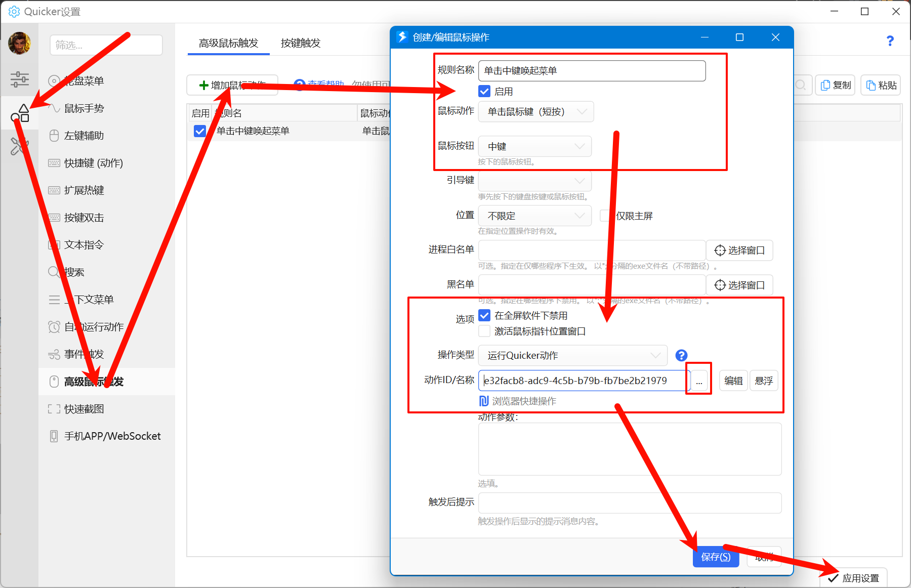Viewport: 911px width, 588px height.
Task: Click the help icon beside operation type
Action: [681, 355]
